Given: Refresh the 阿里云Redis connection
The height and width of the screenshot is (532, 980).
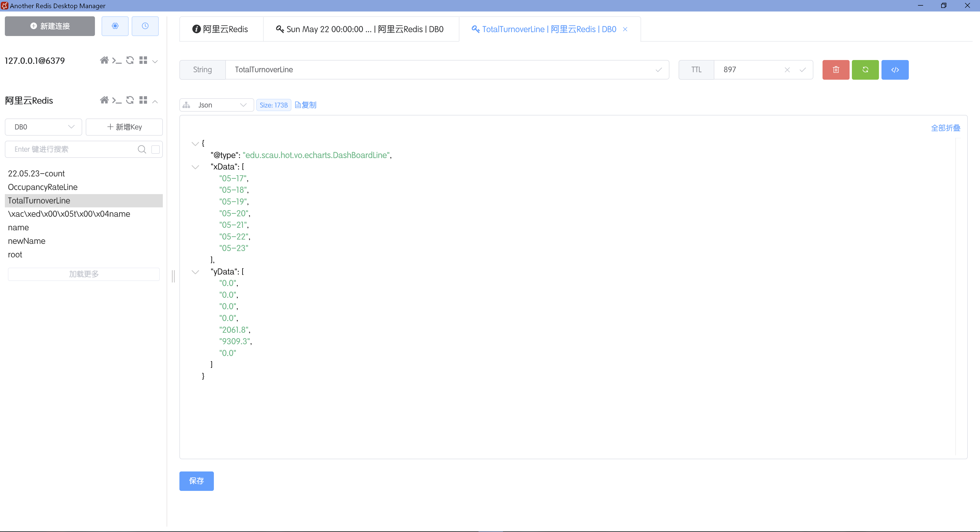Looking at the screenshot, I should coord(130,100).
